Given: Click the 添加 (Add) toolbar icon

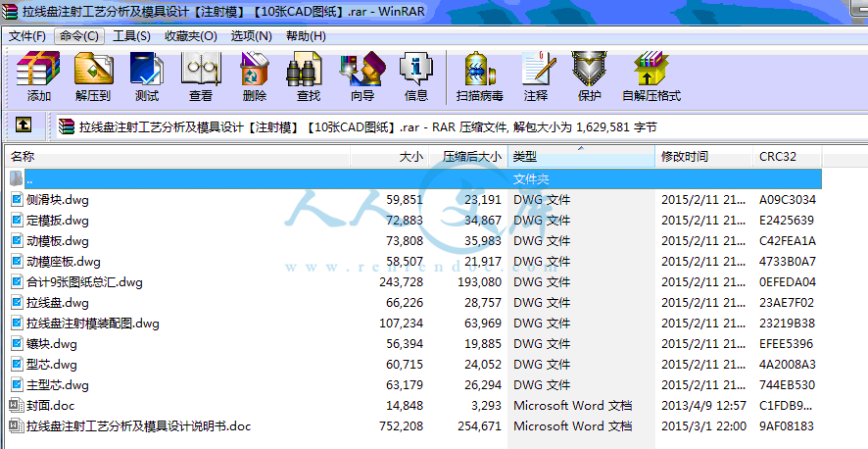Looking at the screenshot, I should (x=38, y=69).
